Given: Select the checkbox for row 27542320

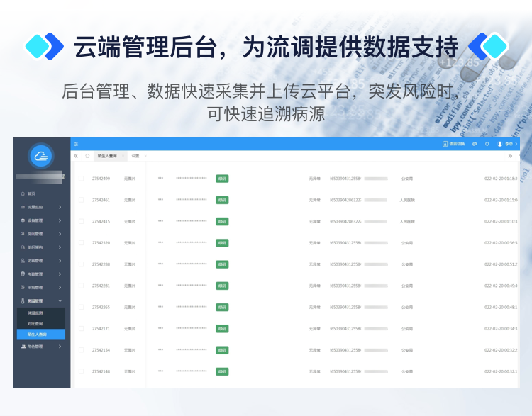Looking at the screenshot, I should pyautogui.click(x=81, y=243).
